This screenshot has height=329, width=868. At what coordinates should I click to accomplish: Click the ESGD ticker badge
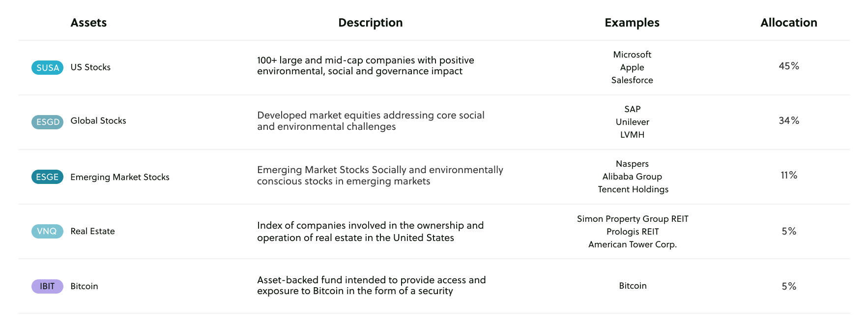[x=47, y=122]
